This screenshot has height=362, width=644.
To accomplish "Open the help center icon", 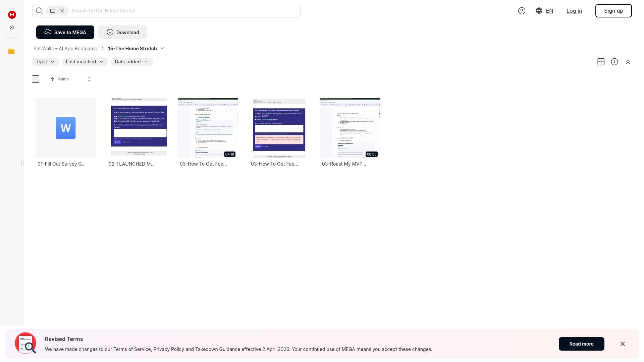I will coord(522,11).
